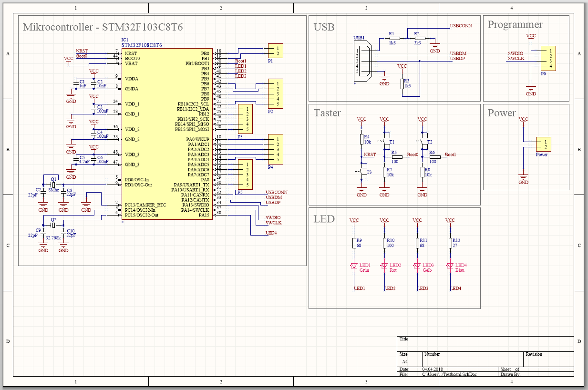Click the Programmer section title

[515, 25]
